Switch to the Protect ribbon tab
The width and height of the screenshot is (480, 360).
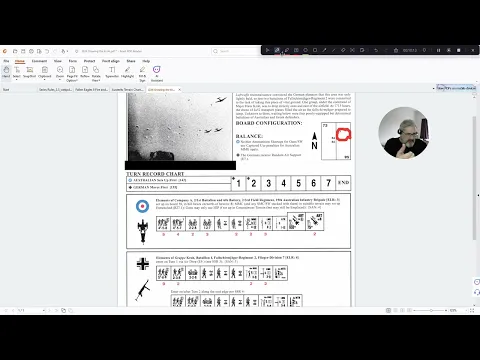89,61
